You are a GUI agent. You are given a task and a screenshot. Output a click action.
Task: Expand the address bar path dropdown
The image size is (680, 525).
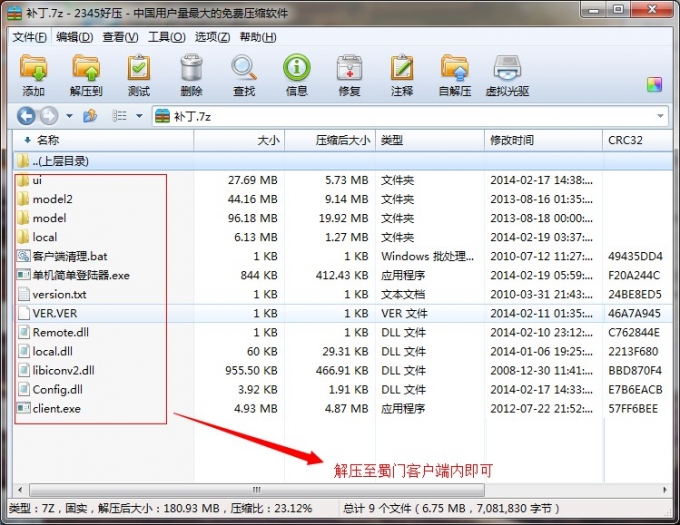tap(660, 116)
